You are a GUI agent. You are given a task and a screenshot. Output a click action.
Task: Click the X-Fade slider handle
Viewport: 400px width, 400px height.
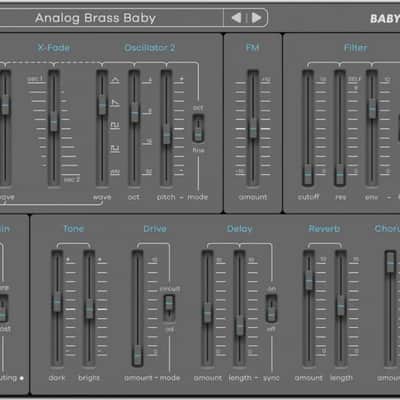tap(54, 122)
